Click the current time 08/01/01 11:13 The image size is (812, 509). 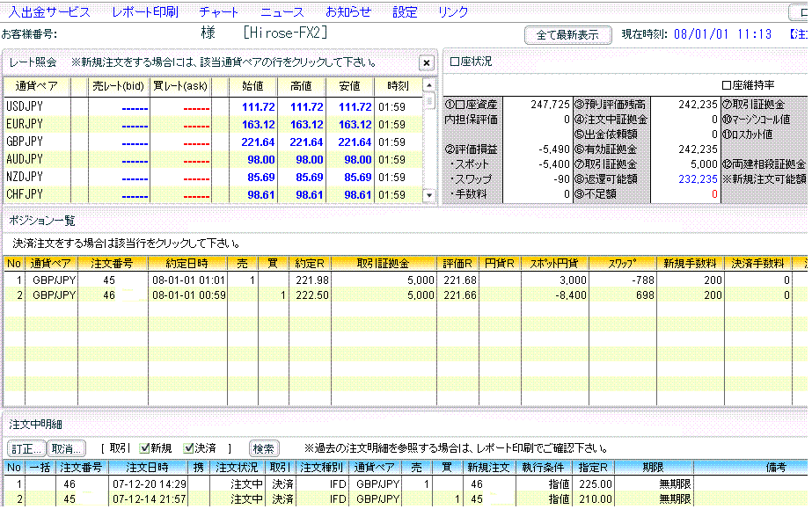(722, 34)
